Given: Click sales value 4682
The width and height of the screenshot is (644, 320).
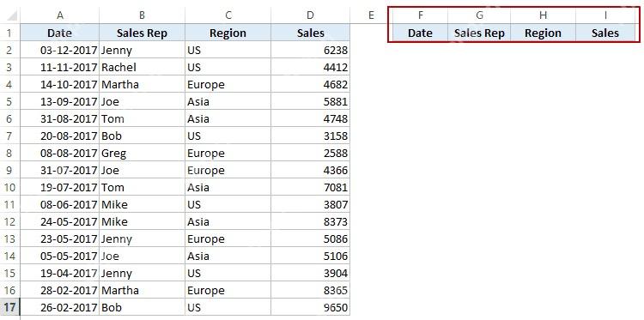Looking at the screenshot, I should (311, 84).
